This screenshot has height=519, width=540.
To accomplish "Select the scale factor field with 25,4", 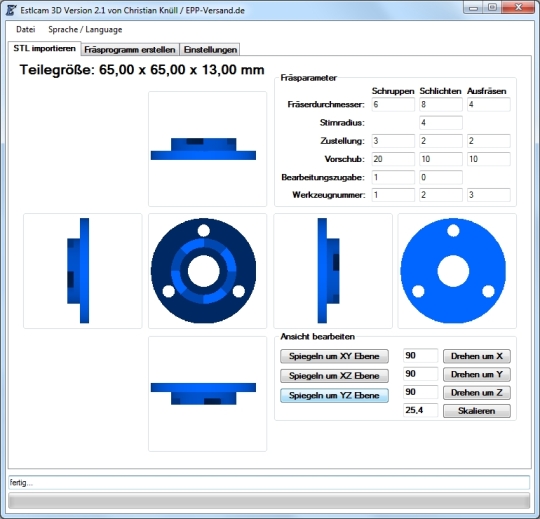I will 420,411.
